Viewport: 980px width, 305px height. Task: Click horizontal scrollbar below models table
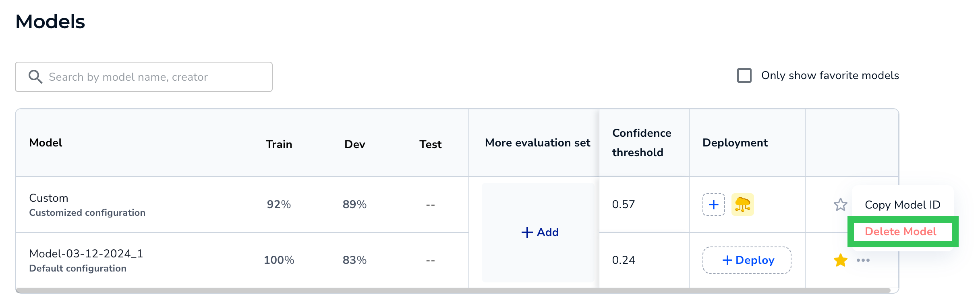click(x=453, y=290)
